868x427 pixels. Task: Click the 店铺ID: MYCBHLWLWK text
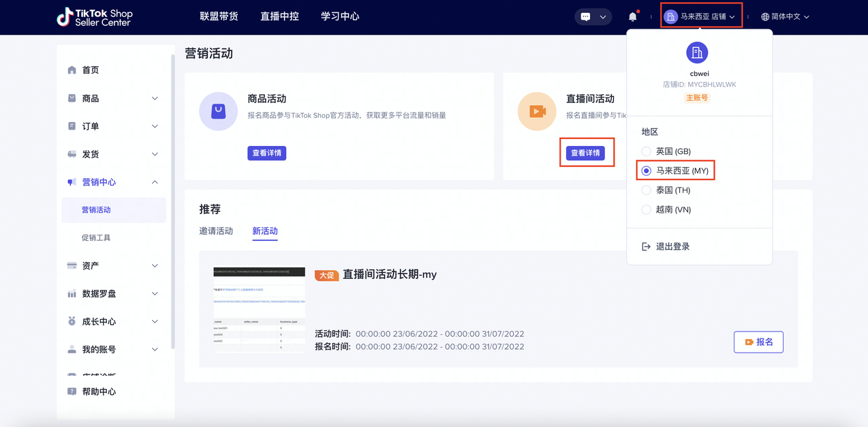point(699,85)
